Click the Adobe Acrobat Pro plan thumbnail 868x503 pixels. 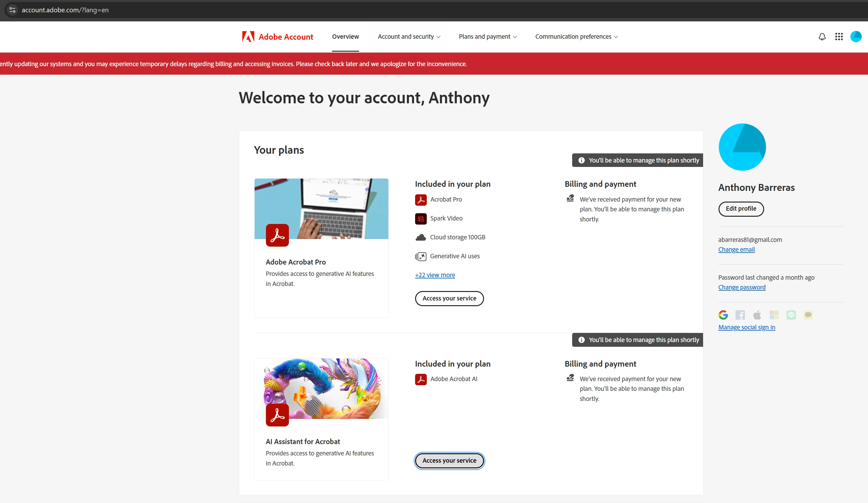point(321,209)
